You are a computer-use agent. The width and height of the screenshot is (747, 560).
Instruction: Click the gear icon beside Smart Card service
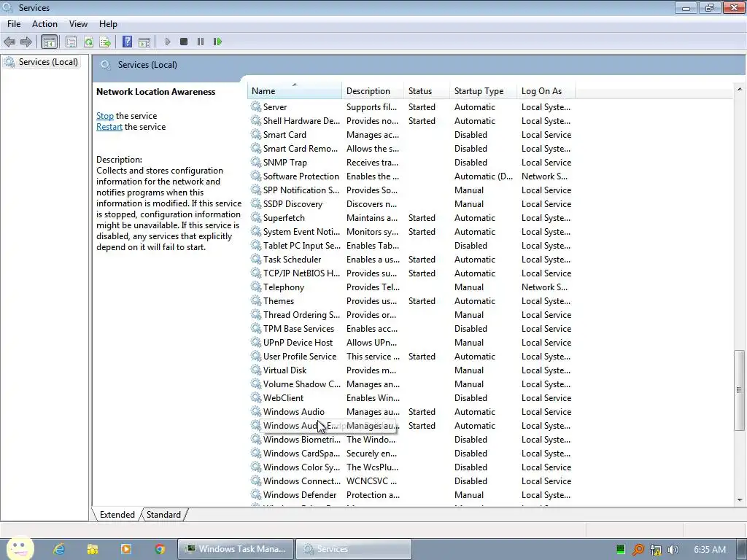coord(256,134)
